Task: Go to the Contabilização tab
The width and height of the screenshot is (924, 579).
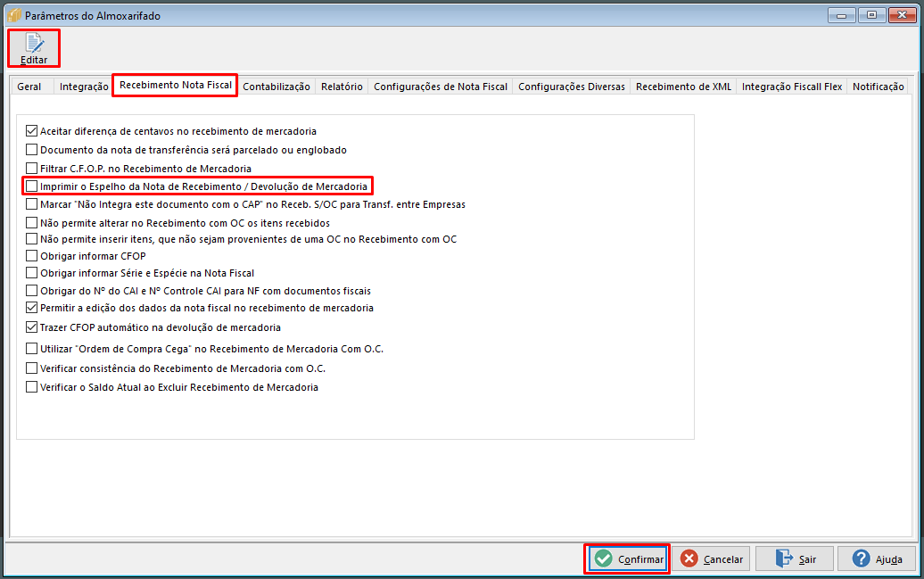Action: pos(276,87)
